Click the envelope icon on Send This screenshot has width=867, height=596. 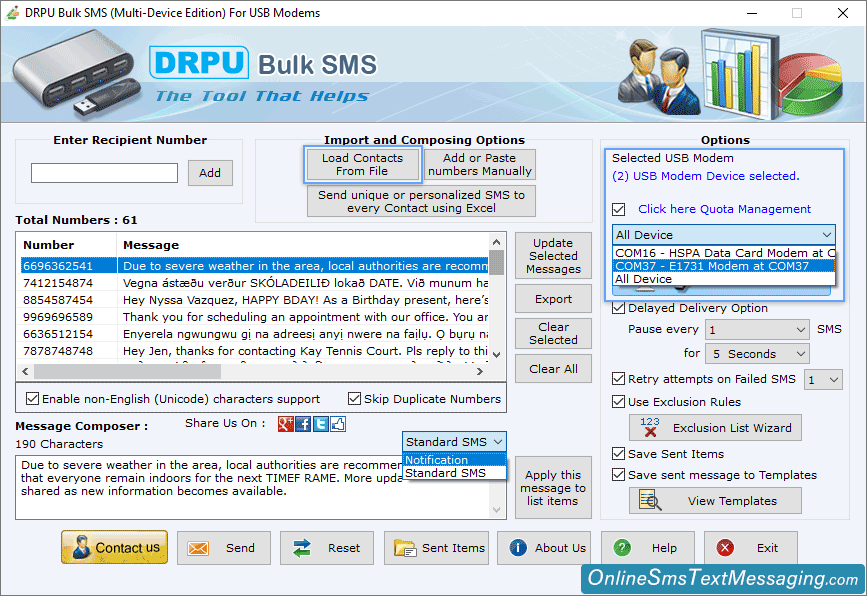click(198, 548)
